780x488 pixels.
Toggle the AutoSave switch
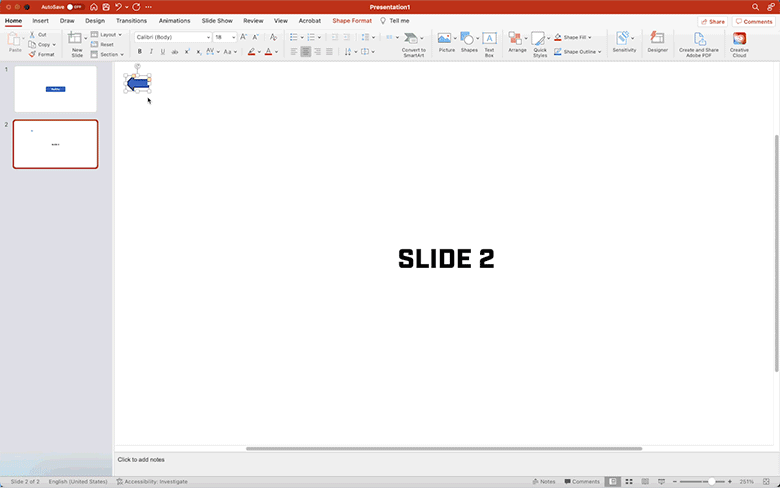[x=73, y=7]
